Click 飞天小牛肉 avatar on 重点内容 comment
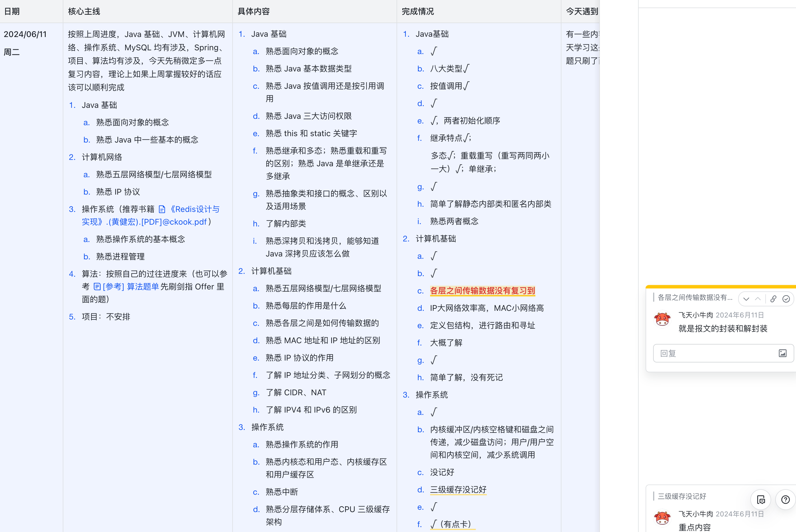This screenshot has width=796, height=532. pyautogui.click(x=662, y=518)
